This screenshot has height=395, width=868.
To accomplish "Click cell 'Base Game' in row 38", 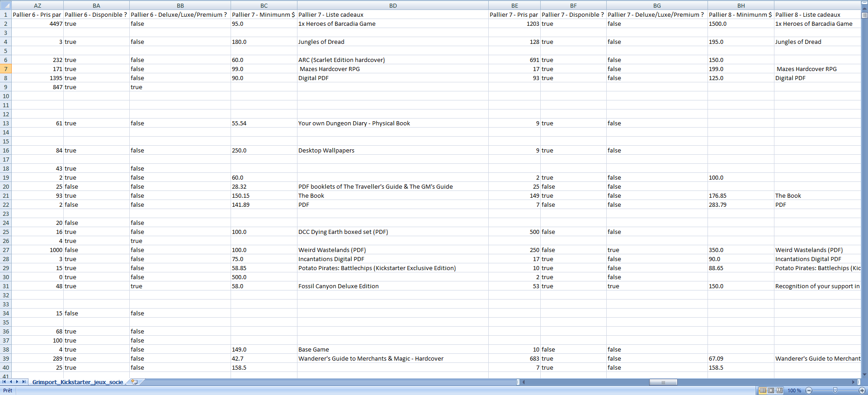I will tap(393, 349).
